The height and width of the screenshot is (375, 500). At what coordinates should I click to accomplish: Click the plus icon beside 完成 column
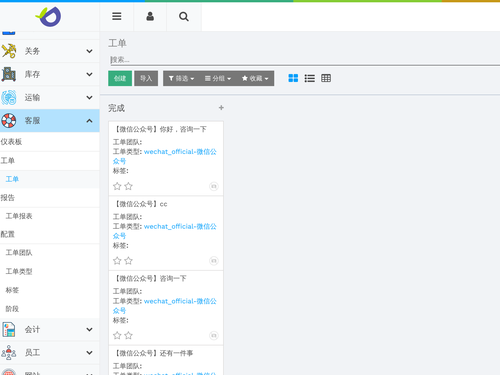[221, 108]
